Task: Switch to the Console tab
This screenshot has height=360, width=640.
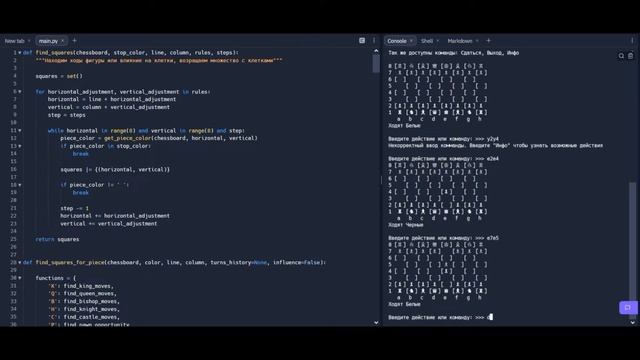Action: [397, 41]
